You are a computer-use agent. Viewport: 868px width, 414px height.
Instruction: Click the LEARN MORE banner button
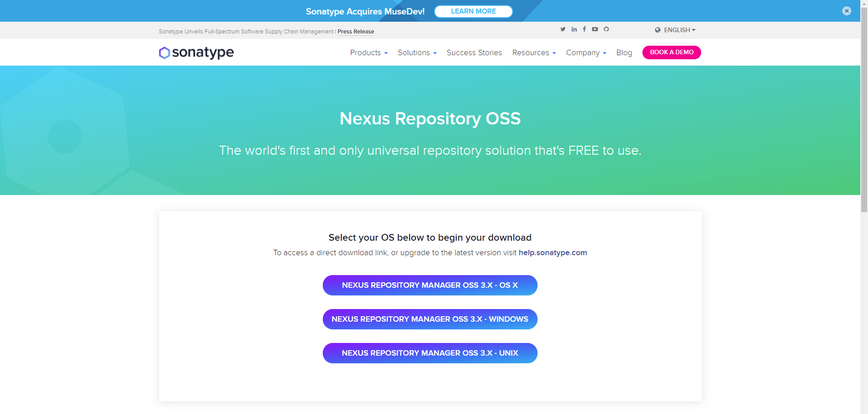click(x=473, y=11)
